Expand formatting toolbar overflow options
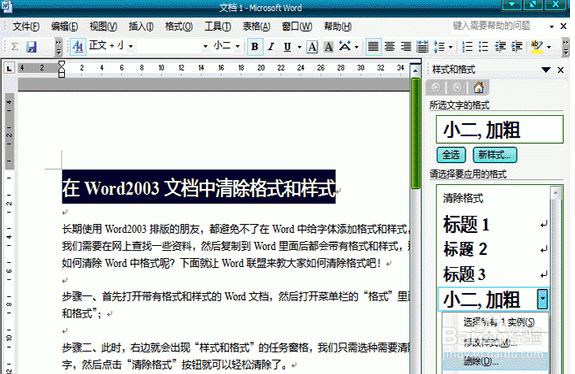 (x=566, y=47)
